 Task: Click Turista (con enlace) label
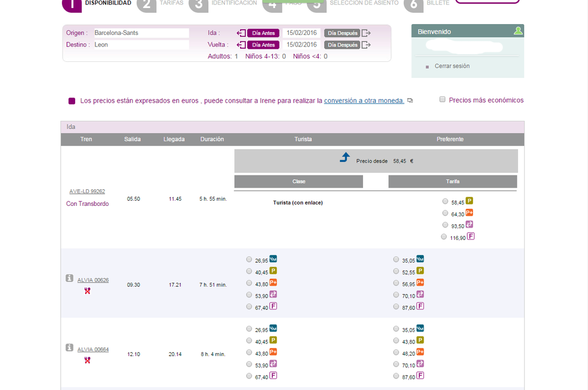(x=298, y=202)
